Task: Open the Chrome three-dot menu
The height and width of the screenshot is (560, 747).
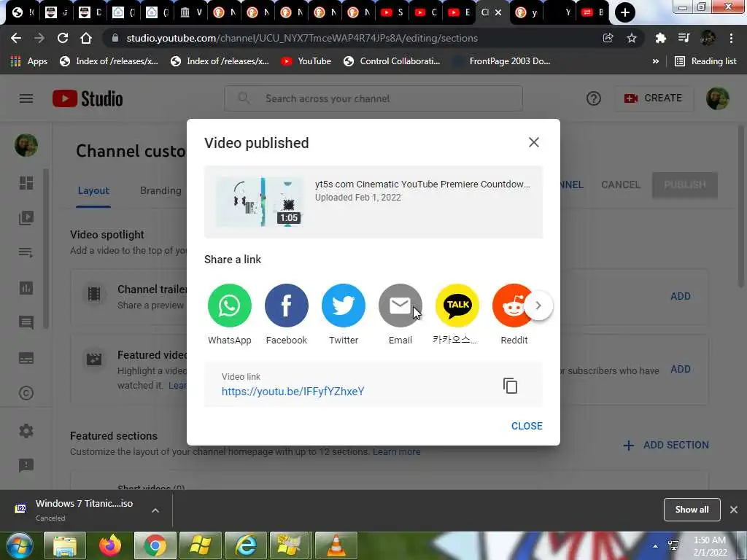Action: pyautogui.click(x=731, y=38)
